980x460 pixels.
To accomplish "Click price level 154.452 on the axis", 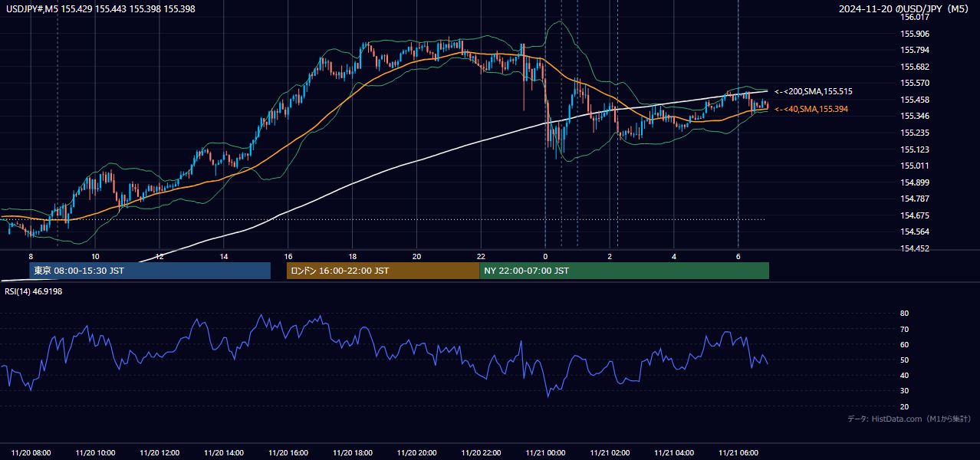I will [915, 248].
